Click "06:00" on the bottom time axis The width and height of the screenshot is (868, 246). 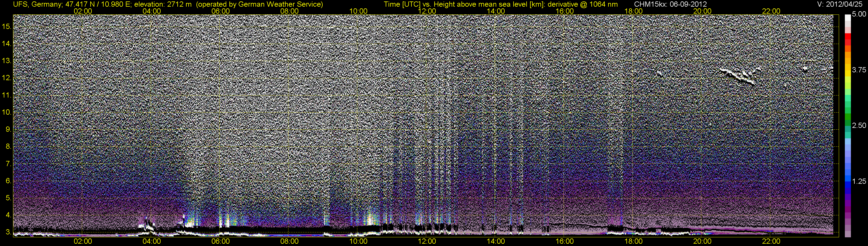click(x=220, y=241)
